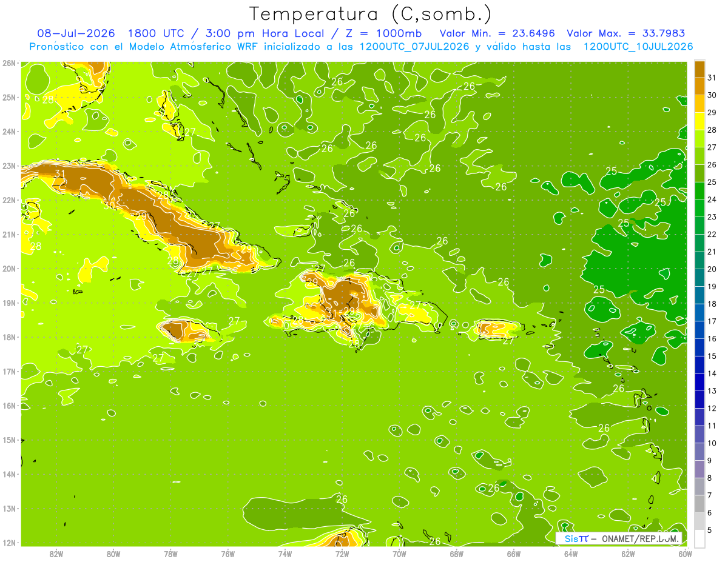Click the '82W' longitude axis label
The image size is (728, 562).
pos(56,554)
